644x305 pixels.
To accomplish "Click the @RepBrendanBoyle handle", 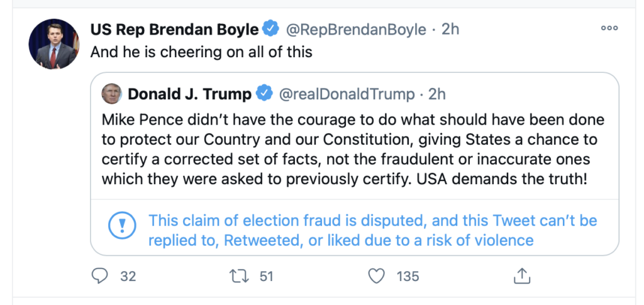I will click(356, 30).
